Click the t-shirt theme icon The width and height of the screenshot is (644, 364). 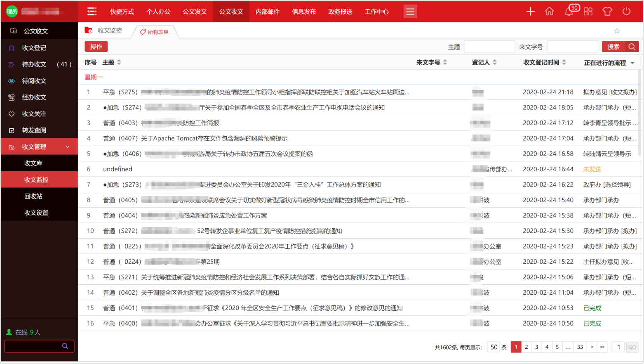pyautogui.click(x=607, y=12)
